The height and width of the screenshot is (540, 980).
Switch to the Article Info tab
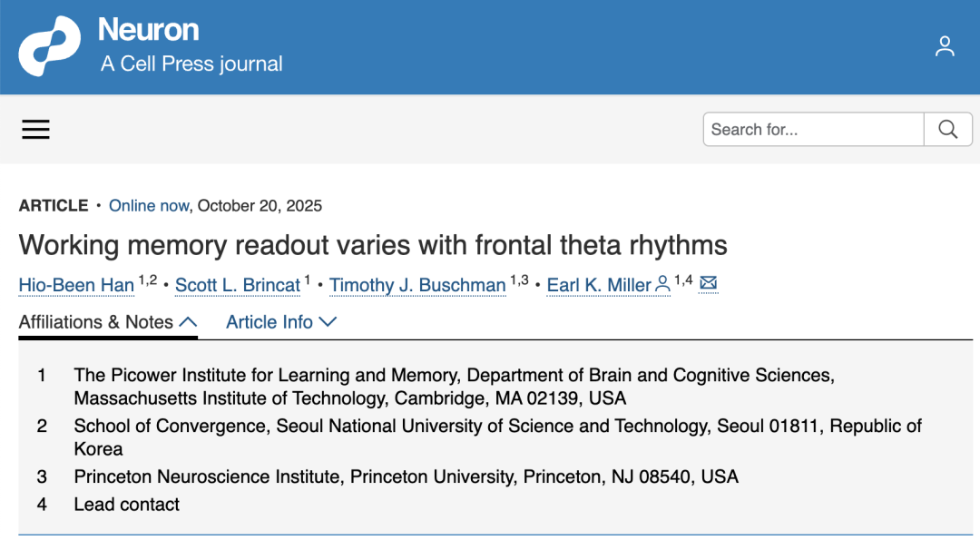click(x=281, y=322)
